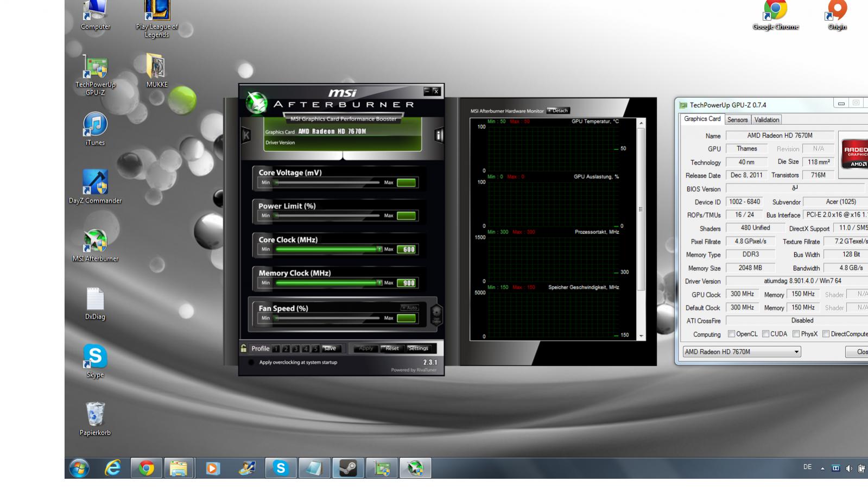Switch to the Graphics Card tab
The width and height of the screenshot is (868, 488).
point(702,119)
